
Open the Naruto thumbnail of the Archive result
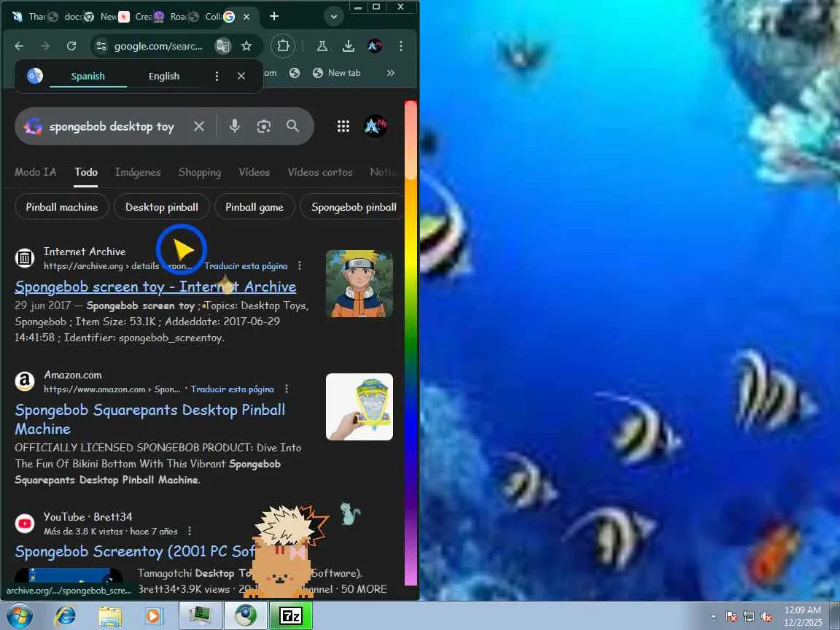[x=359, y=284]
